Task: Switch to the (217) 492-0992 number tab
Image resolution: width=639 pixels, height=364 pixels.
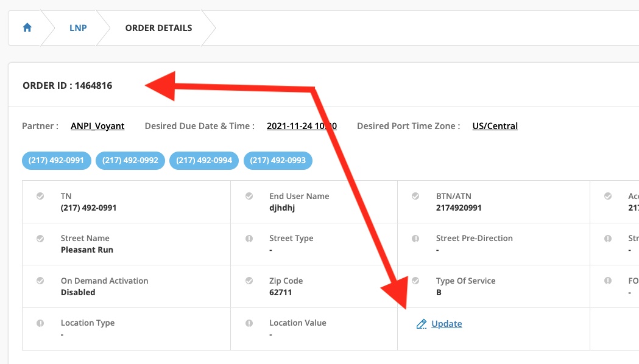Action: [x=130, y=161]
